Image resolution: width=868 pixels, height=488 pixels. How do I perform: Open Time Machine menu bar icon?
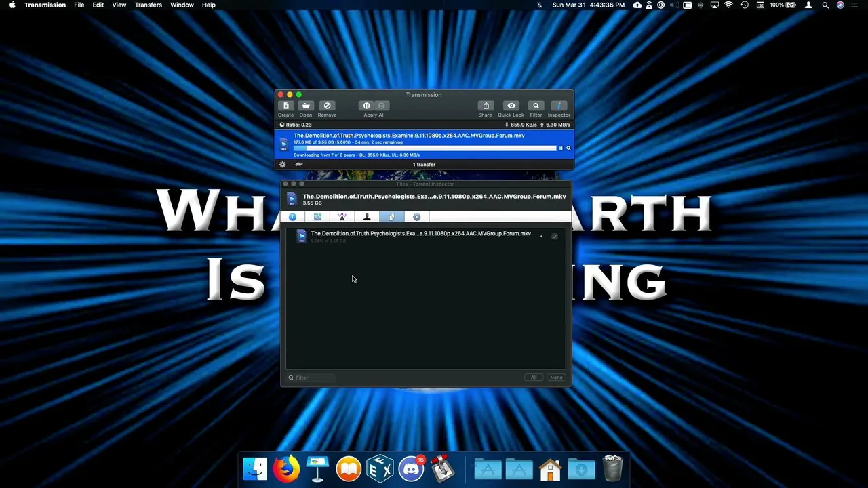point(745,5)
